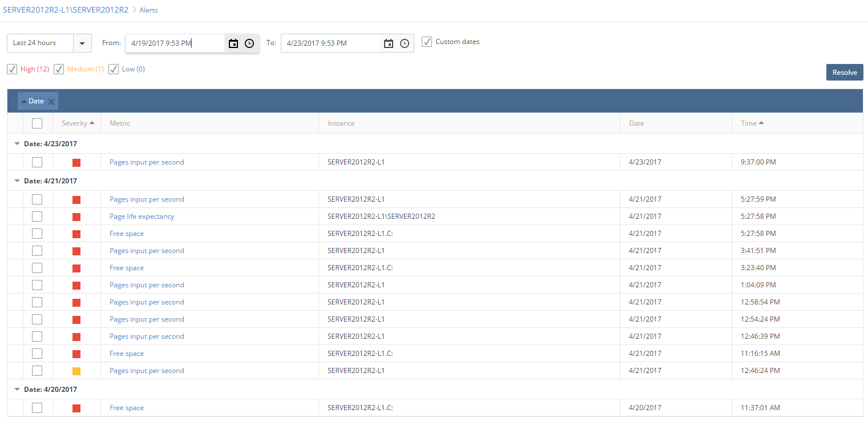Click the red severity icon on Page life expectancy row
This screenshot has width=868, height=421.
coord(76,216)
